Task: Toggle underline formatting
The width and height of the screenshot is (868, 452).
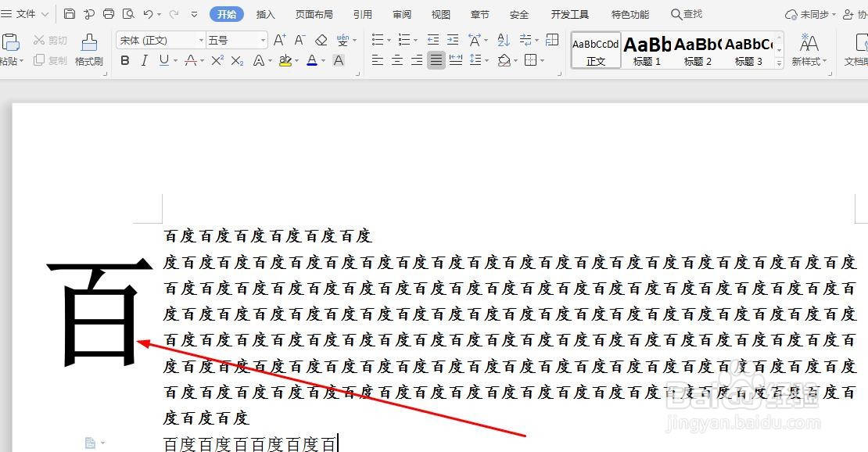Action: 164,60
